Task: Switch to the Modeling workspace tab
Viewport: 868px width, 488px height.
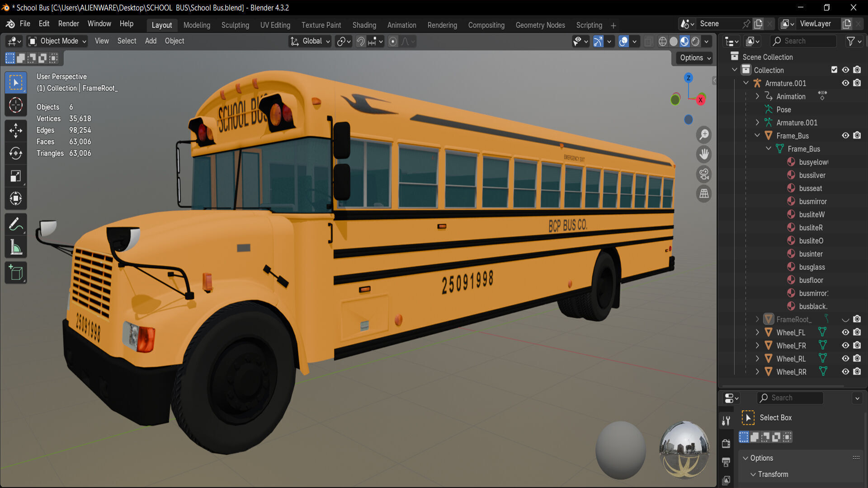Action: tap(197, 25)
